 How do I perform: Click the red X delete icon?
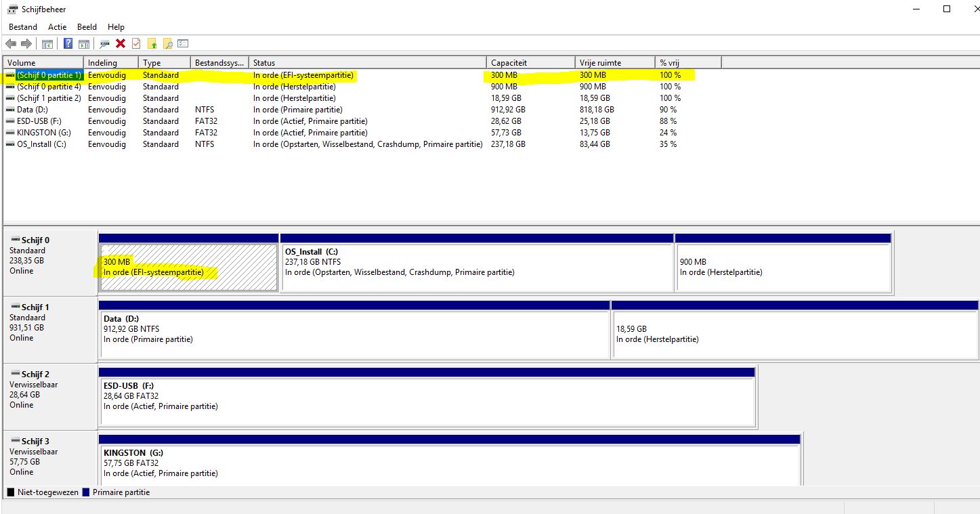tap(121, 44)
